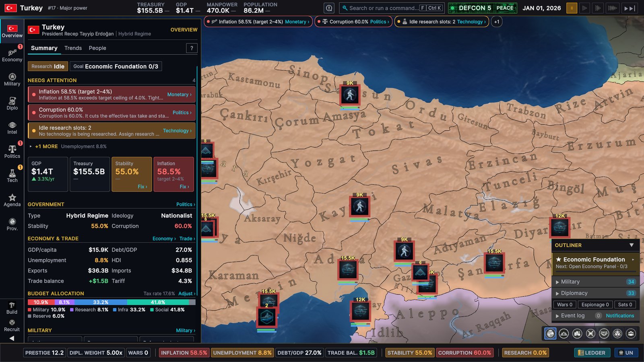This screenshot has height=362, width=644.
Task: Collapse the Outliner panel
Action: click(x=632, y=245)
